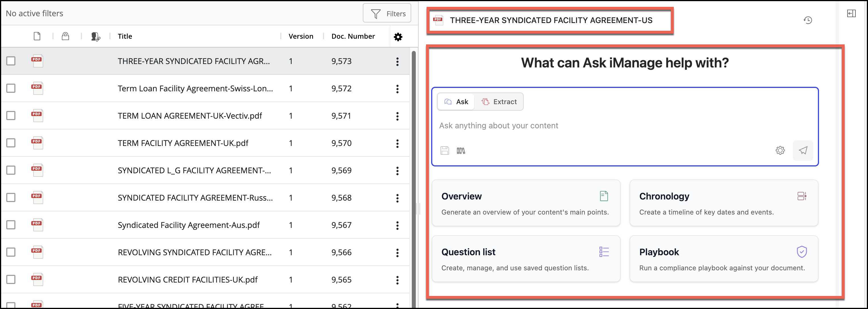Open the Playbook card
This screenshot has height=309, width=868.
click(x=724, y=259)
